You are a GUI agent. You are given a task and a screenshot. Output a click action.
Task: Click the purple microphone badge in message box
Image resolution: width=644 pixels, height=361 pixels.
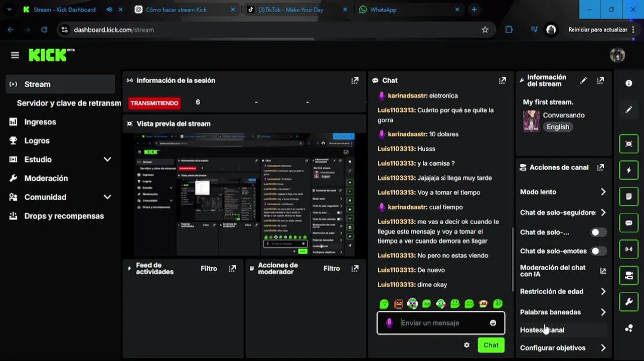click(389, 323)
